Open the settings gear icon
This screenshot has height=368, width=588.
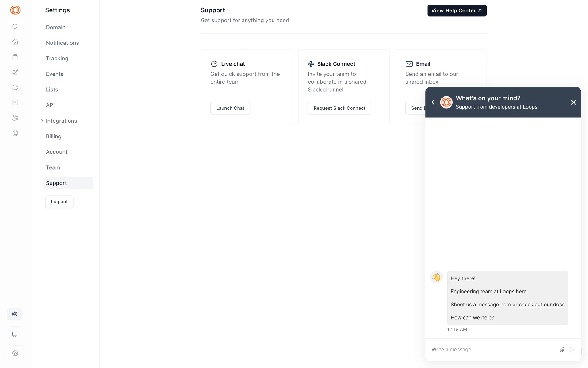click(x=14, y=314)
